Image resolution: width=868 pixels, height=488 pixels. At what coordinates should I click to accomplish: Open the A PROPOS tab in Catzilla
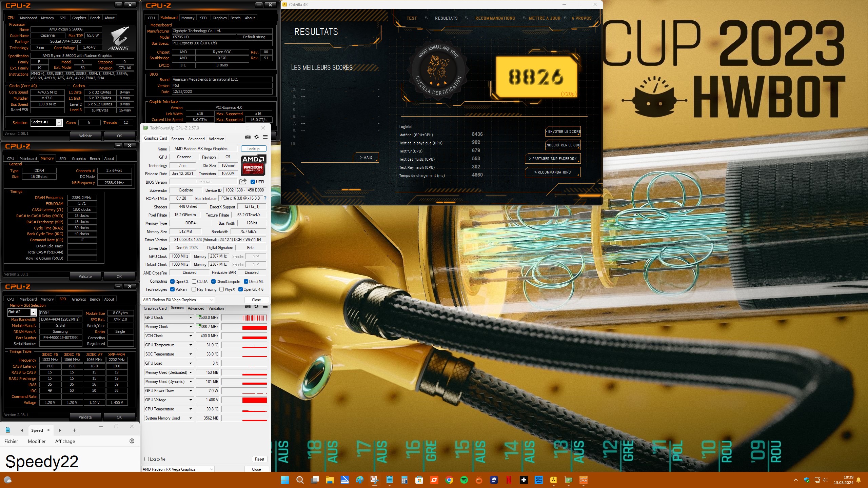[581, 18]
